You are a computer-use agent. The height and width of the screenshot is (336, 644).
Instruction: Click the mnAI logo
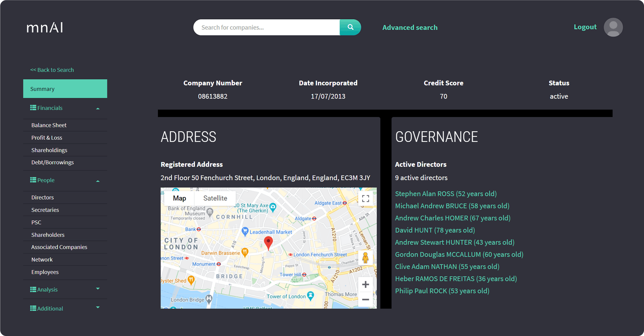coord(45,28)
